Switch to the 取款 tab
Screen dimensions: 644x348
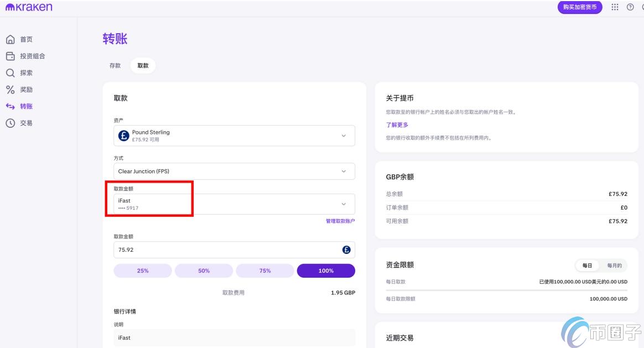tap(143, 65)
